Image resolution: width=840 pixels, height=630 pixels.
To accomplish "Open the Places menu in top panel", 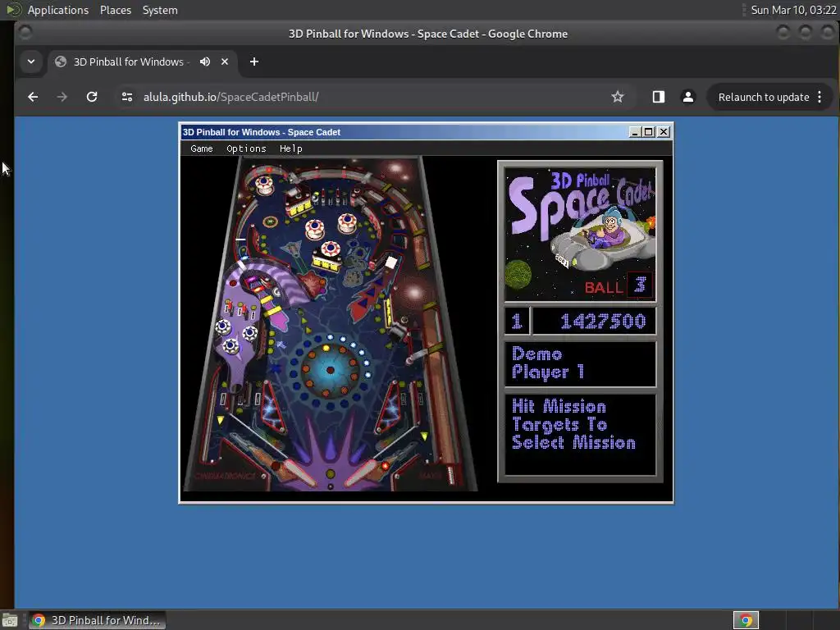I will [116, 10].
